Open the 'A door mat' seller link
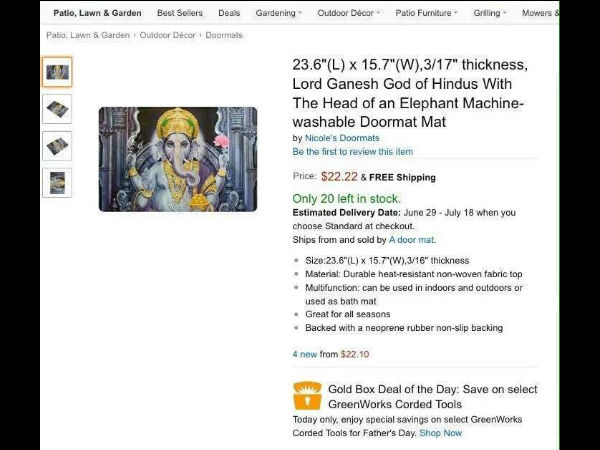 pos(411,240)
